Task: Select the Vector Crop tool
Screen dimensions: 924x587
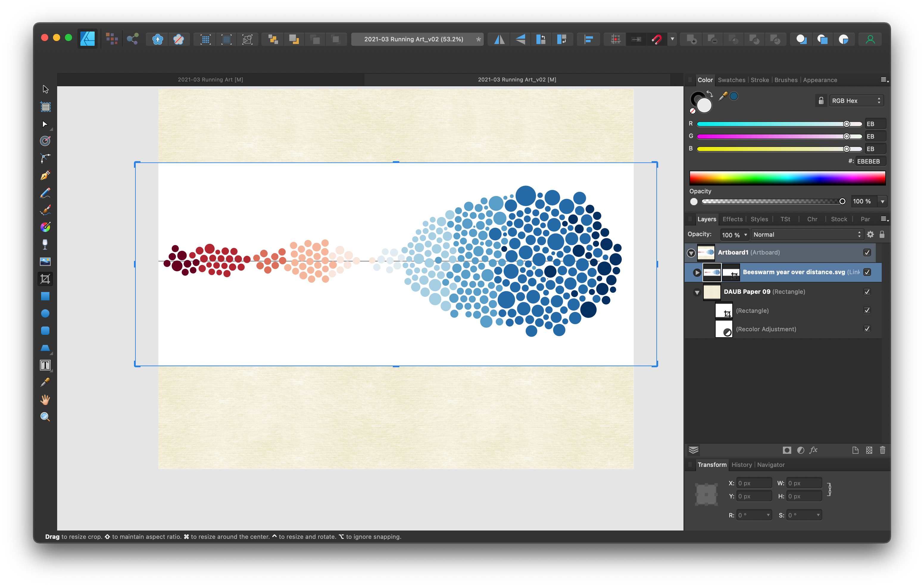Action: tap(45, 279)
